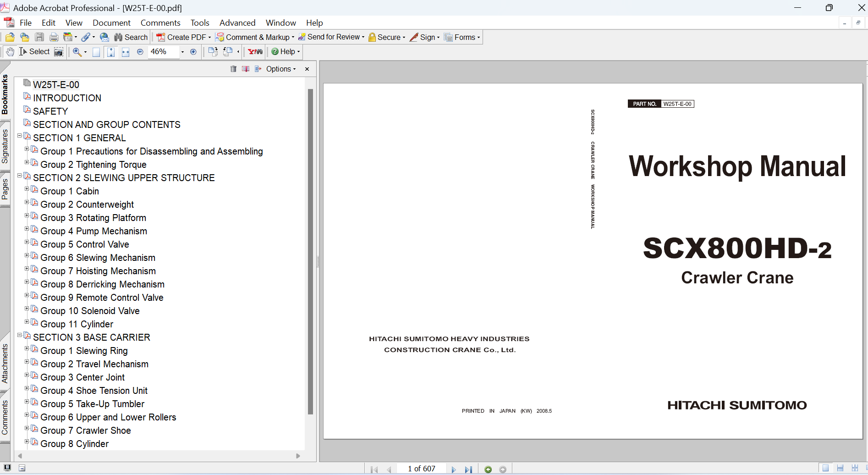Click Send for Review button
Viewport: 868px width, 475px height.
(x=331, y=38)
